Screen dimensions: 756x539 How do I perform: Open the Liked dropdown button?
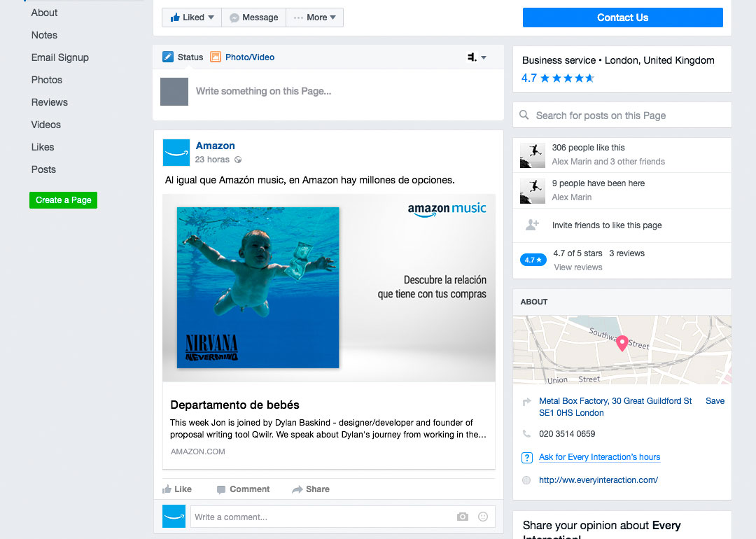coord(192,17)
